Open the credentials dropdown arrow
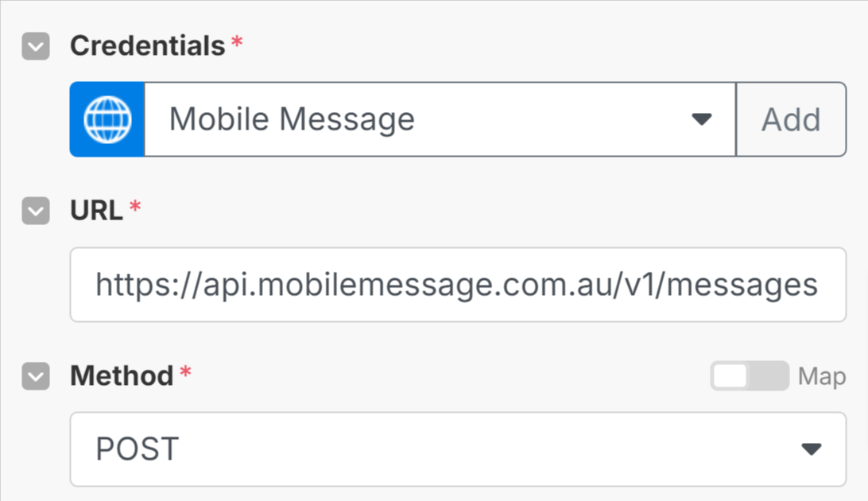Image resolution: width=868 pixels, height=501 pixels. (701, 119)
